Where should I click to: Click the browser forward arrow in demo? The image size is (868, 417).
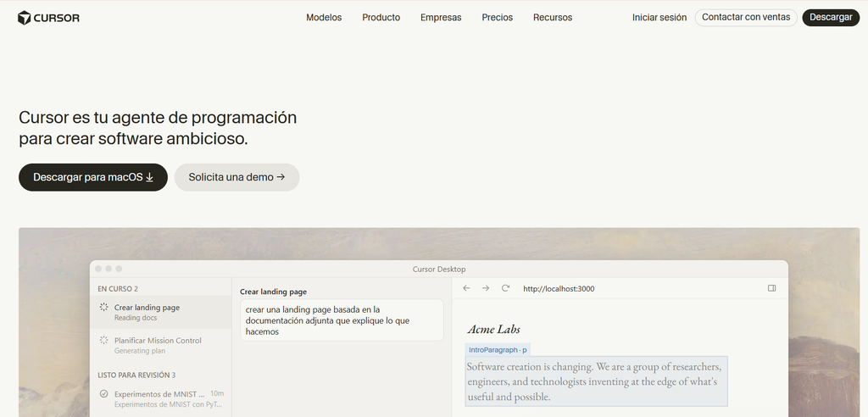pos(486,288)
